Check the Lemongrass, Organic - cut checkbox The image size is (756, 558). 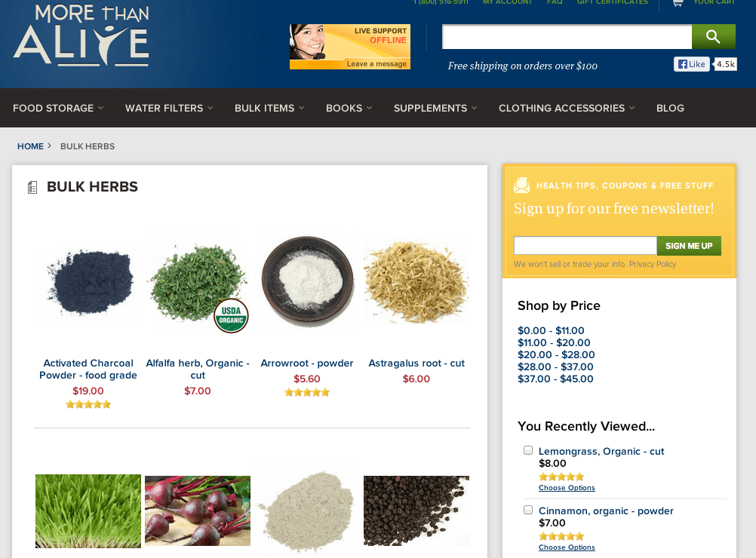point(528,450)
